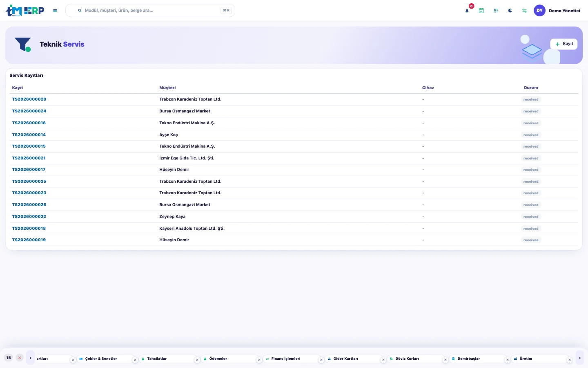Screen dimensions: 588x368
Task: Click the green swap arrows icon
Action: click(x=524, y=11)
